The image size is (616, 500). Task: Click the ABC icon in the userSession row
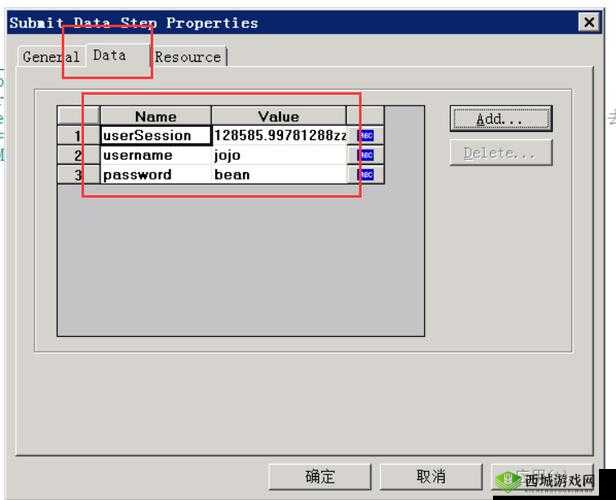point(366,135)
